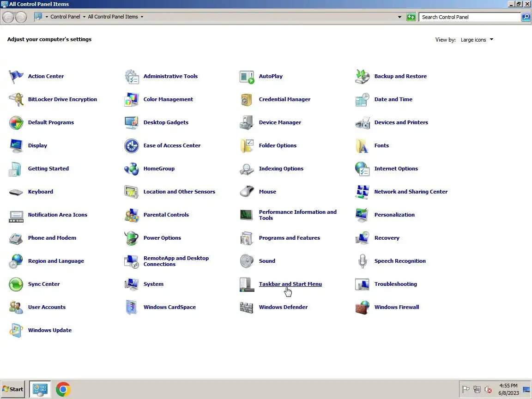The image size is (532, 399).
Task: Expand the root breadcrumb arrow beside address icon
Action: (x=47, y=17)
